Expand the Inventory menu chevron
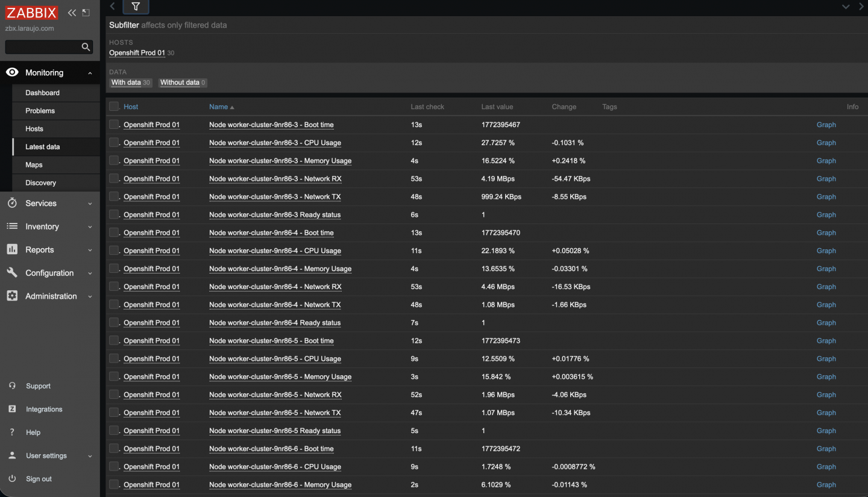The image size is (868, 497). click(90, 227)
